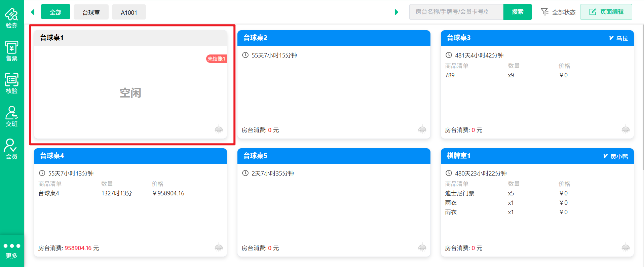Screen dimensions: 644x267
Task: Open the 棋牌室1 card header
Action: tap(537, 156)
